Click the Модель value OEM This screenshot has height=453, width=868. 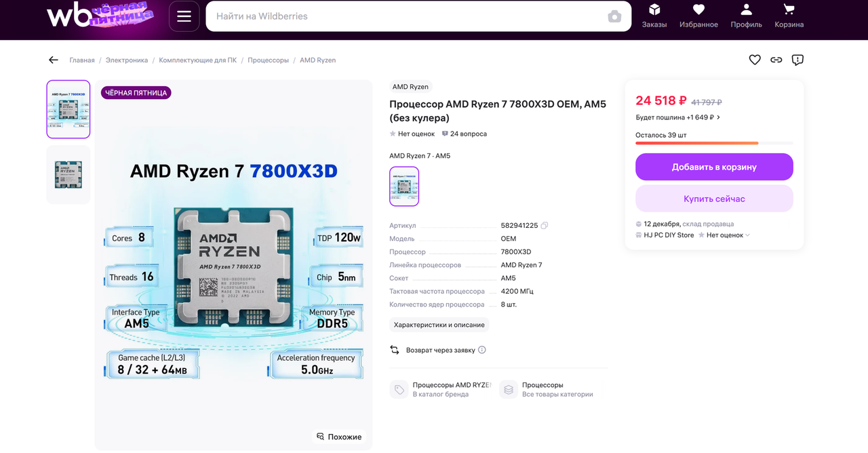click(509, 239)
